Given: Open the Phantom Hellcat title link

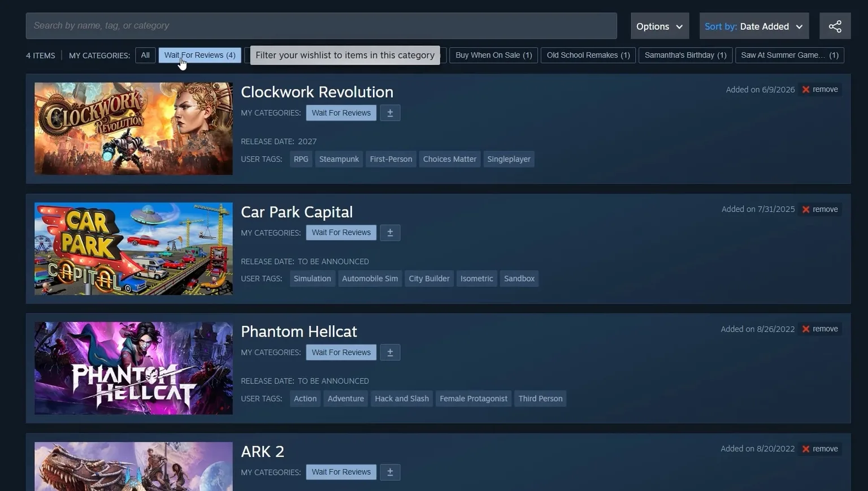Looking at the screenshot, I should pyautogui.click(x=299, y=331).
